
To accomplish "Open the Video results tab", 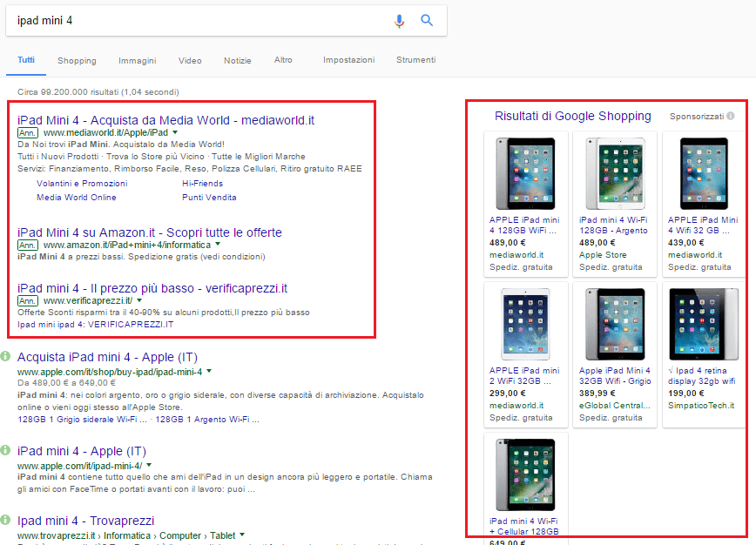I will [x=190, y=61].
